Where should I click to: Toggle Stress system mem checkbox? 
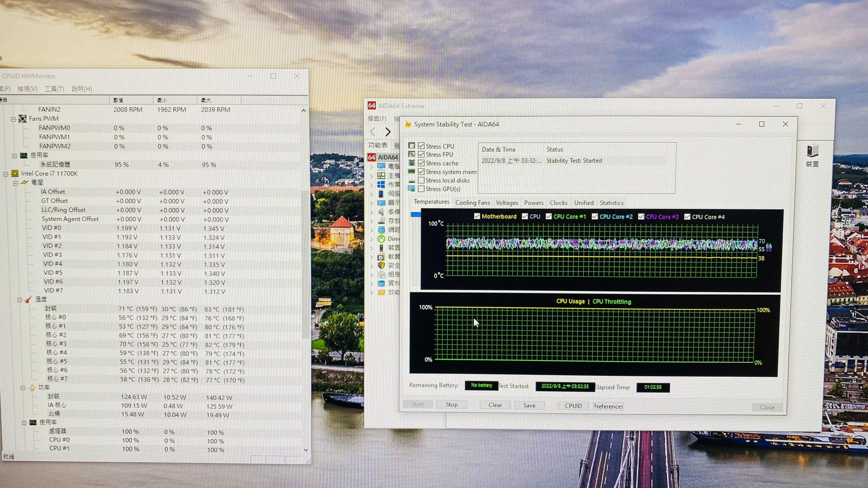(421, 171)
